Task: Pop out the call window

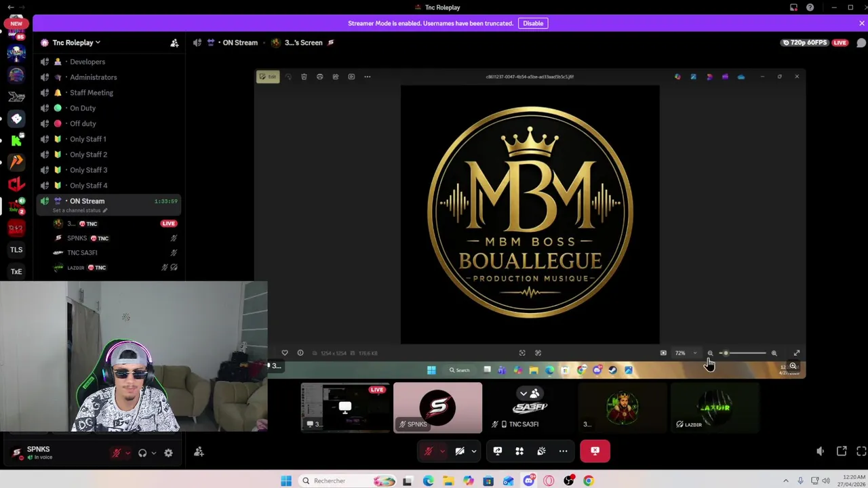Action: (x=842, y=451)
